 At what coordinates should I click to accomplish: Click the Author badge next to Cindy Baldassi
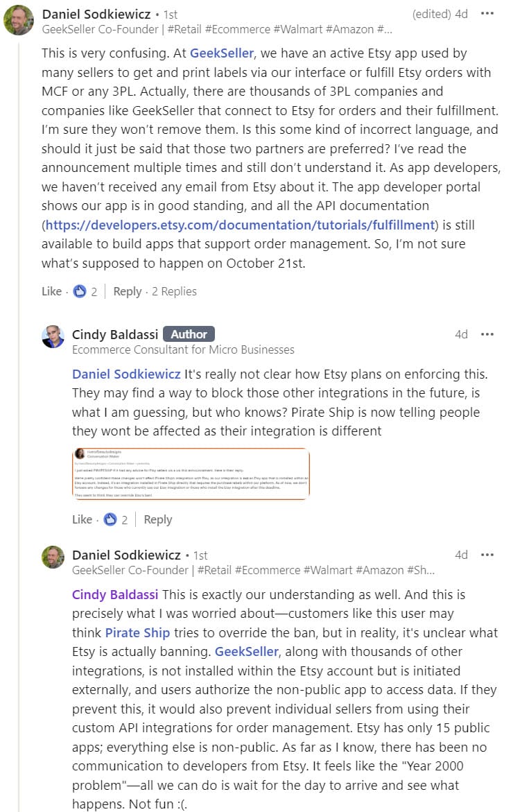tap(189, 334)
